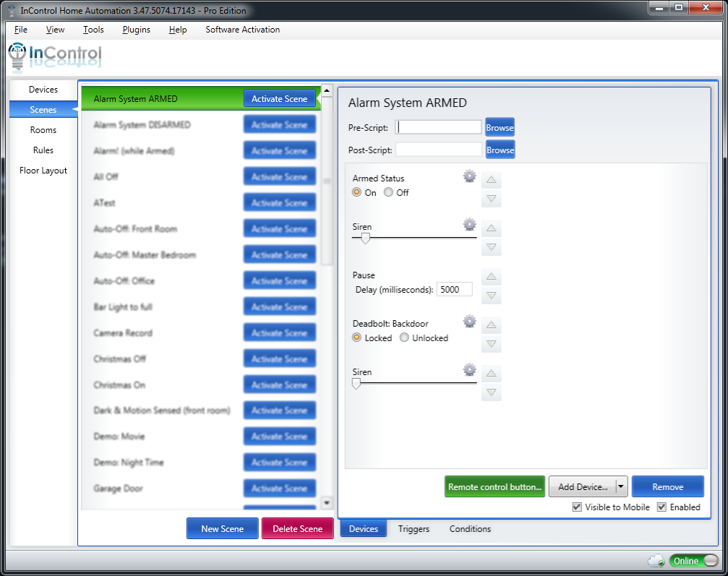Click the first Siren slider handle

(366, 238)
